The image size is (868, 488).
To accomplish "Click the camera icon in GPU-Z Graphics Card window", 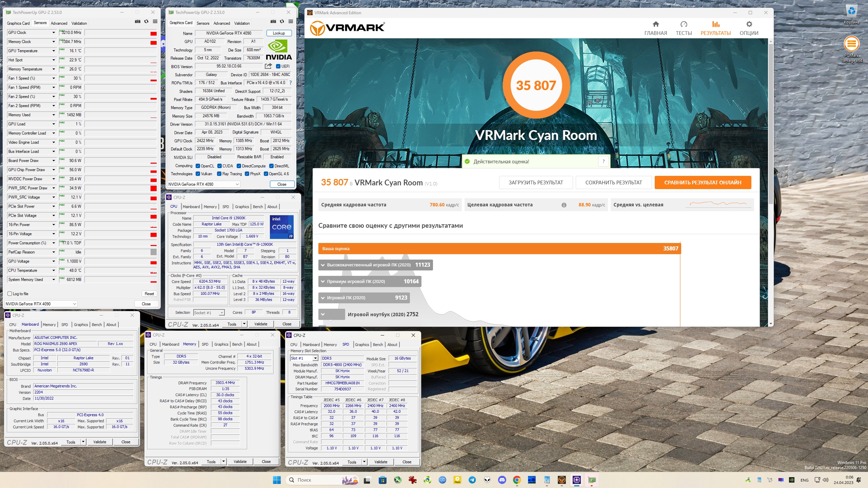I will 273,21.
